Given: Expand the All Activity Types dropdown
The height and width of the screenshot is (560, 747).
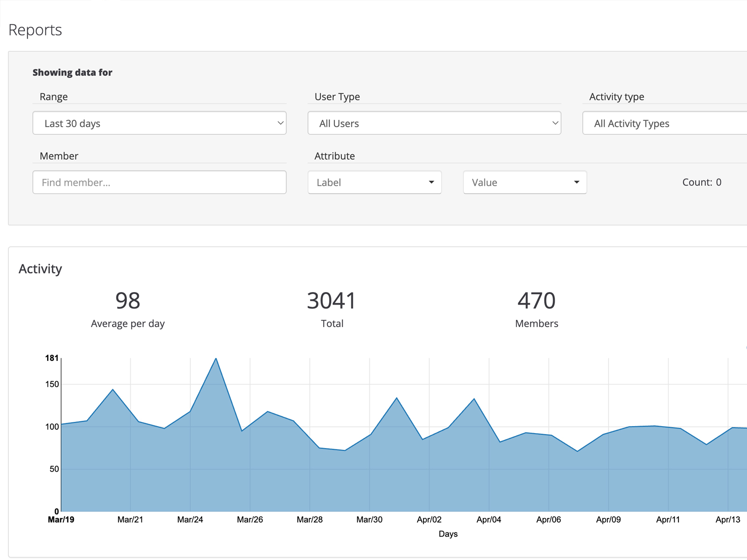Looking at the screenshot, I should 663,123.
